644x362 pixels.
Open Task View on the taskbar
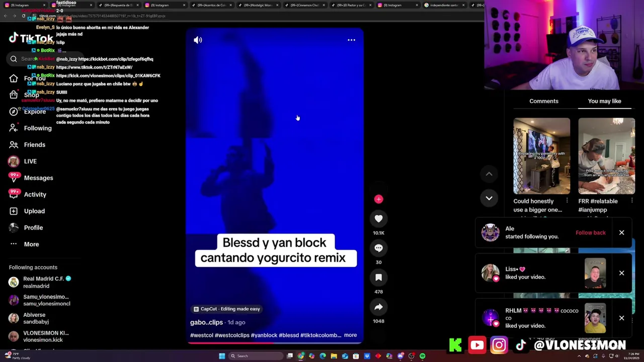click(x=290, y=356)
